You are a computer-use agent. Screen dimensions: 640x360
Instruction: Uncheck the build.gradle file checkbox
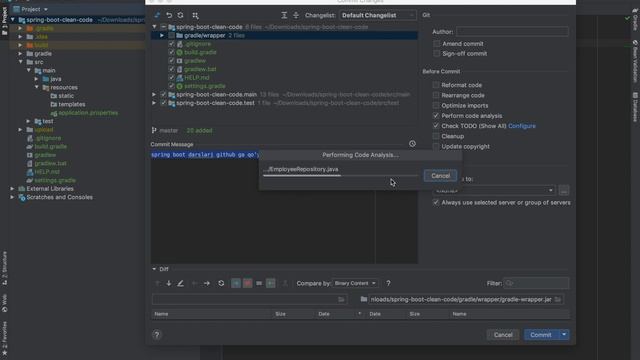171,52
